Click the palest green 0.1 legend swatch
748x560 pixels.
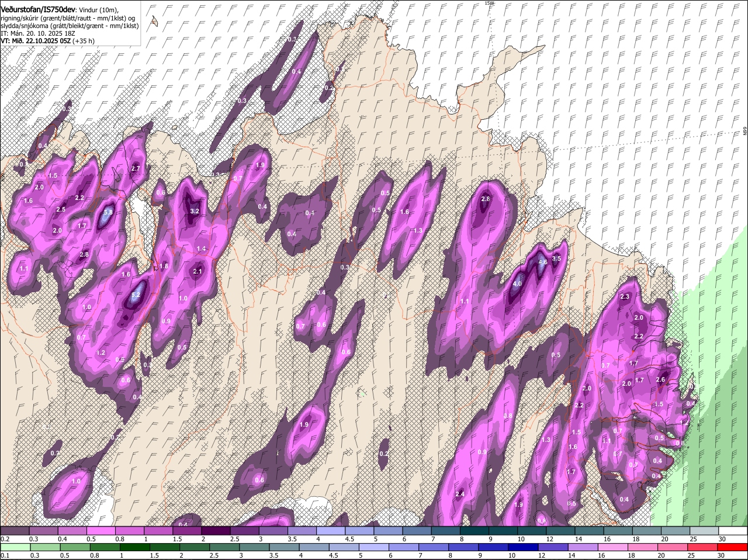(15, 547)
